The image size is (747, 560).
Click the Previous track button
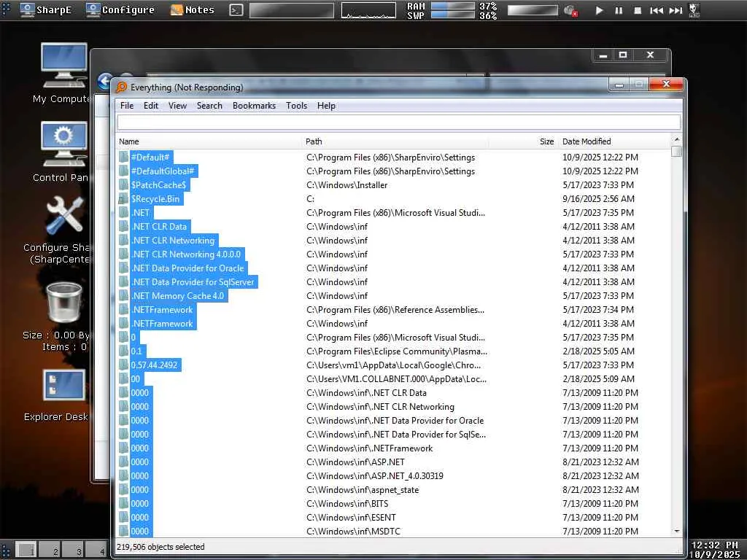click(657, 10)
